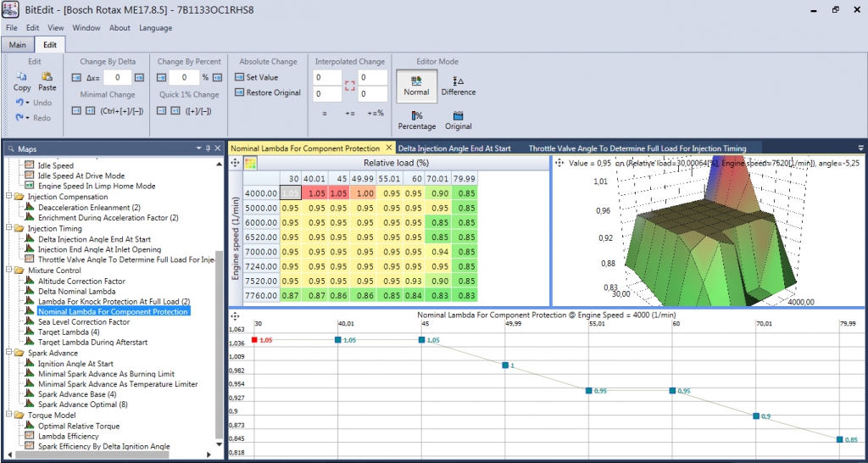Click the color palette icon above table
Viewport: 868px width, 463px height.
(250, 163)
